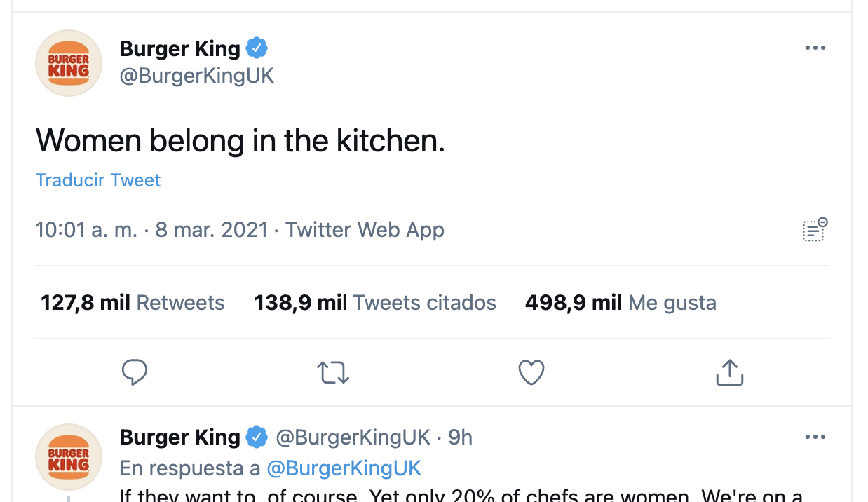Like the tweet with heart icon
This screenshot has width=868, height=502.
coord(531,372)
